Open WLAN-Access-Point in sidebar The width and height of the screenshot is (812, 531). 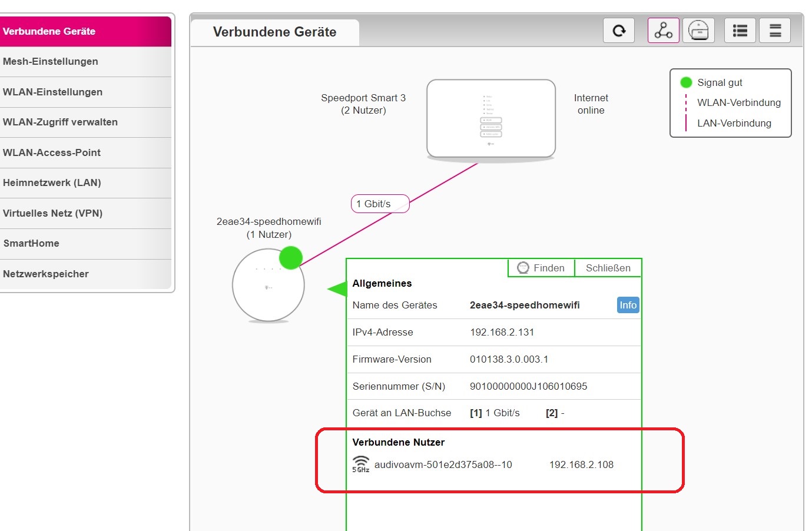[x=85, y=152]
